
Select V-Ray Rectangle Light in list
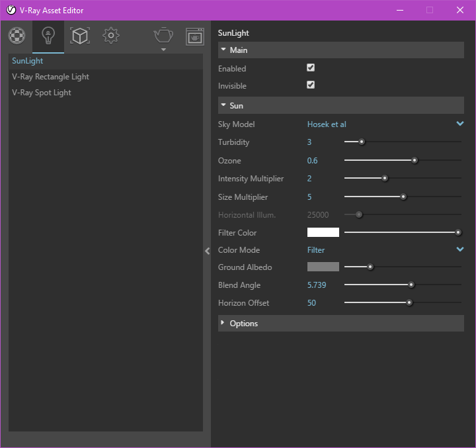coord(106,77)
